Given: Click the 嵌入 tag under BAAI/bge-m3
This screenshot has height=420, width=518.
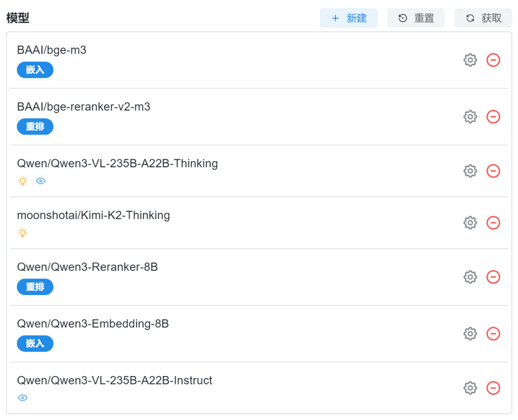Looking at the screenshot, I should pyautogui.click(x=35, y=70).
